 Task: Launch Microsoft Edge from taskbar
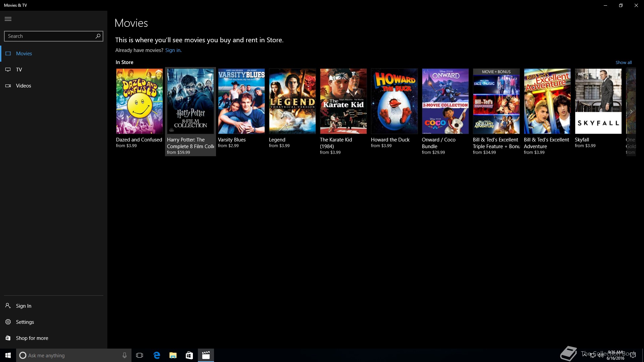tap(157, 355)
